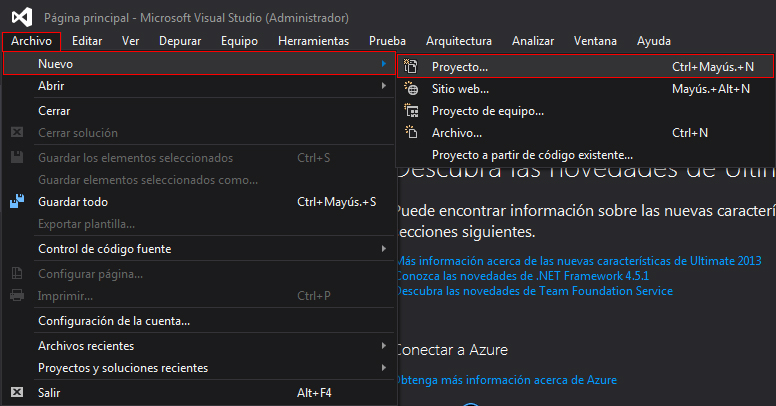Choose Configuración de la cuenta

pyautogui.click(x=114, y=321)
